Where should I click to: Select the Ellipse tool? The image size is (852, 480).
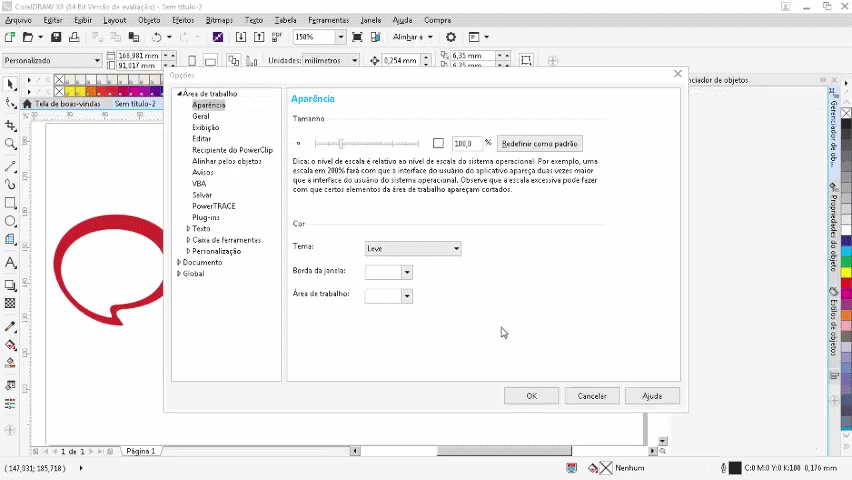[11, 221]
